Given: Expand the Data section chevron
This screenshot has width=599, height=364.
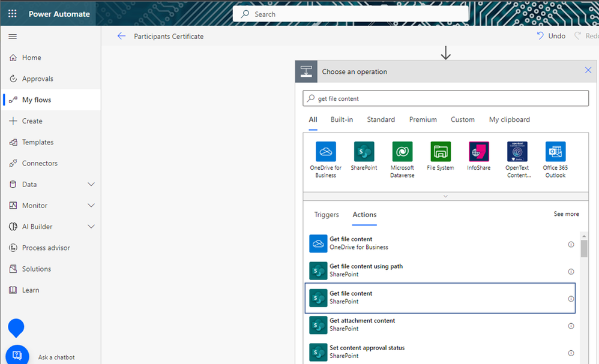Looking at the screenshot, I should click(x=91, y=184).
